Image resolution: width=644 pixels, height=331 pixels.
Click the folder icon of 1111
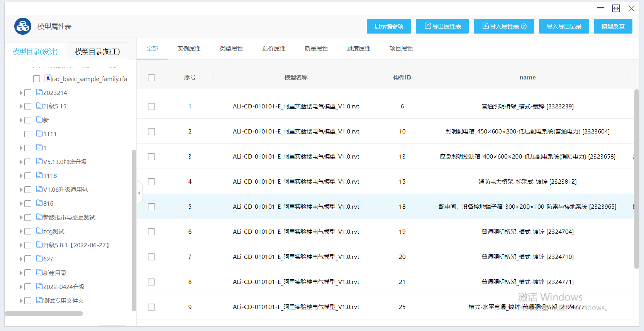(39, 133)
